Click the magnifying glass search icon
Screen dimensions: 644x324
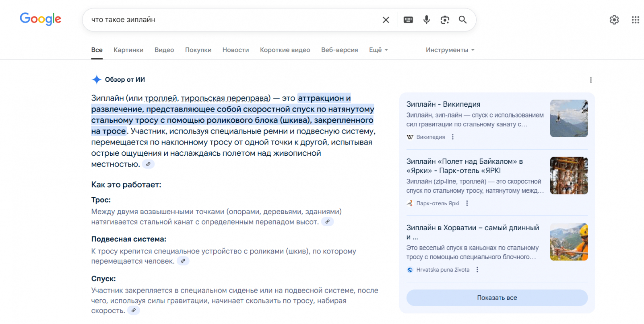[463, 20]
